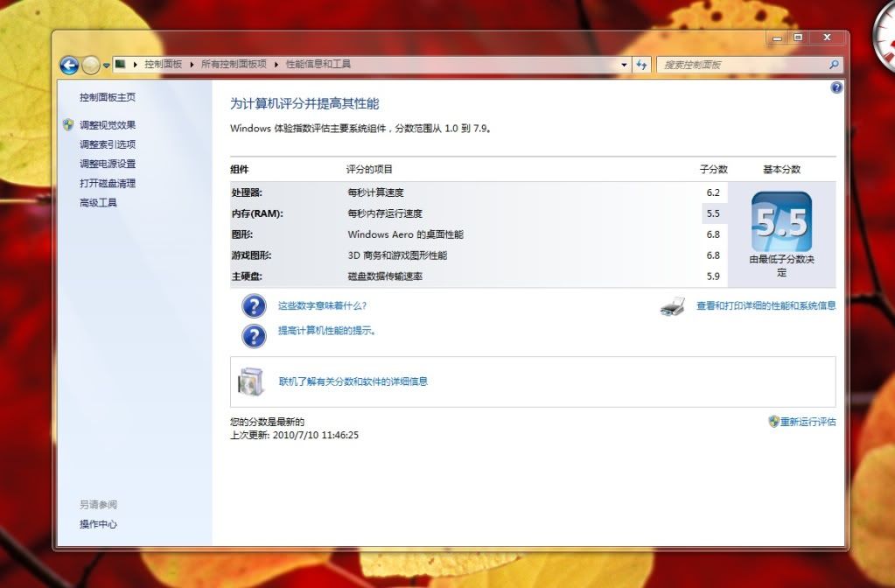Viewport: 895px width, 588px height.
Task: Click 联机了解有关分数和软件的详细信息 link
Action: click(x=353, y=381)
